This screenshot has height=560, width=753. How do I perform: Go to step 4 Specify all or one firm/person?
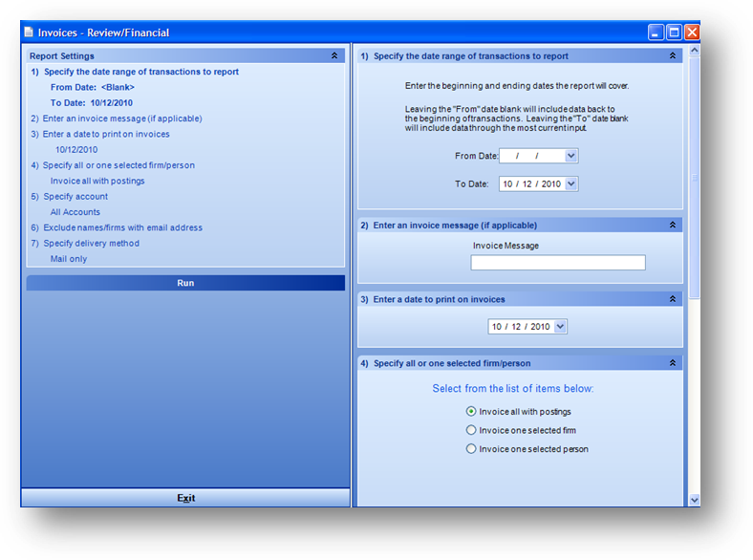point(113,165)
